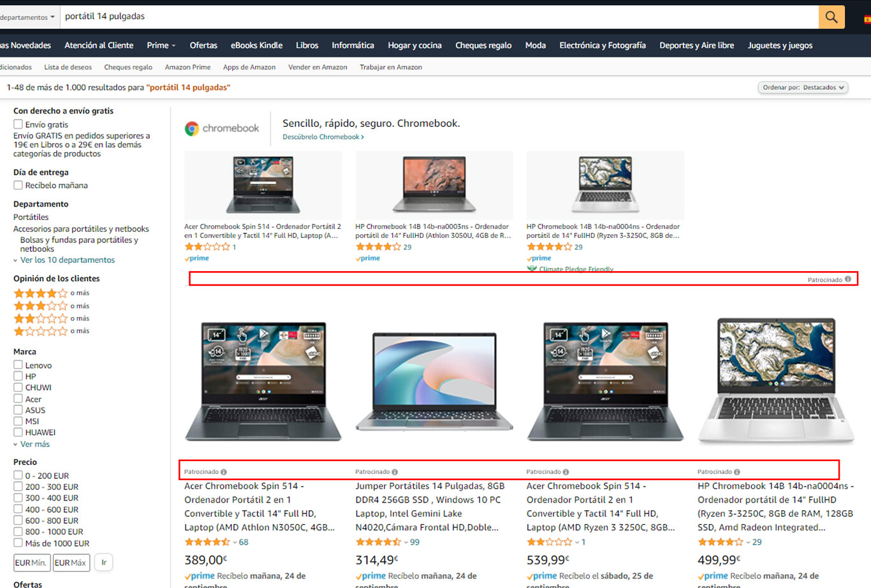Screen dimensions: 871x588
Task: Check the Lenovo brand filter
Action: pyautogui.click(x=18, y=365)
